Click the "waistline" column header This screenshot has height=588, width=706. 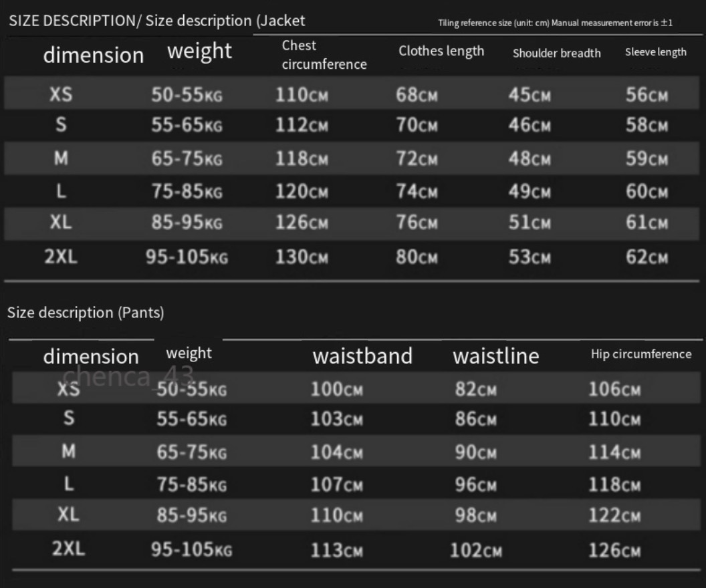pyautogui.click(x=495, y=356)
